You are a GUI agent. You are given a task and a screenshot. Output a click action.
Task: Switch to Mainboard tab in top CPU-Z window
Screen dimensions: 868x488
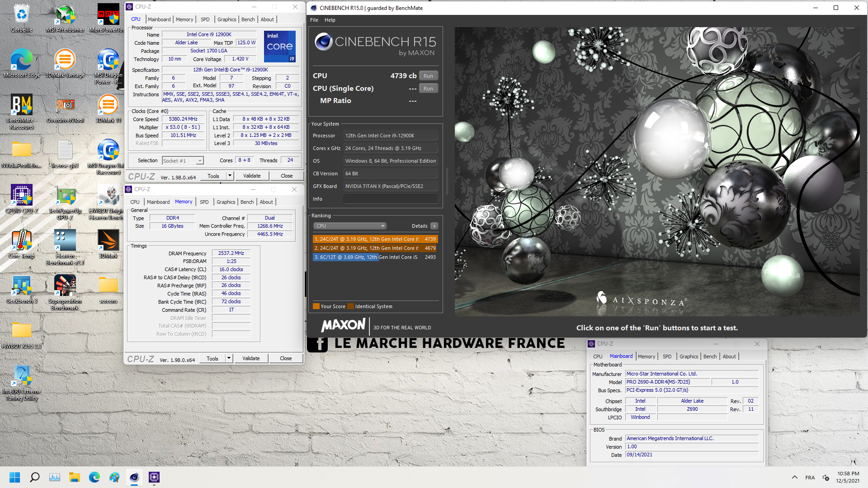pyautogui.click(x=159, y=19)
